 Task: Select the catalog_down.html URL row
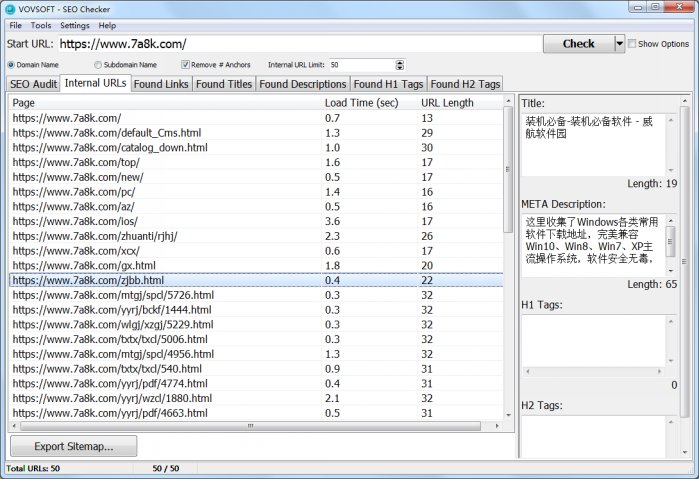click(x=256, y=148)
